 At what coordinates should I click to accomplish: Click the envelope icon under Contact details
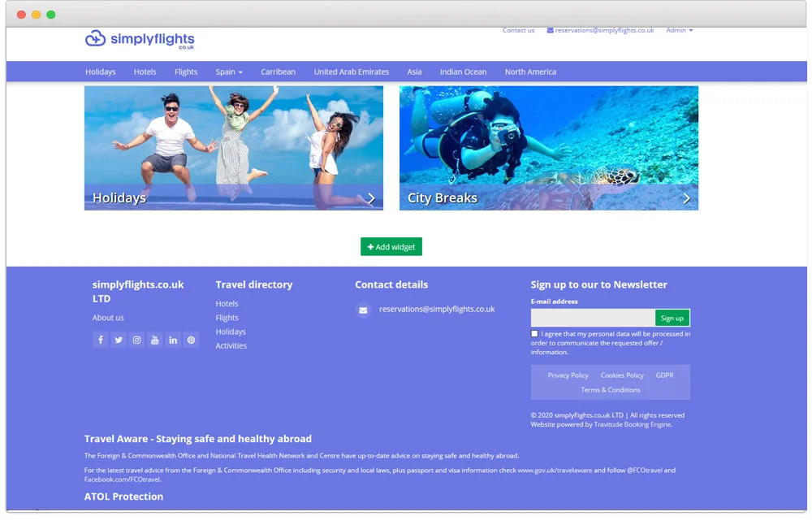[363, 310]
